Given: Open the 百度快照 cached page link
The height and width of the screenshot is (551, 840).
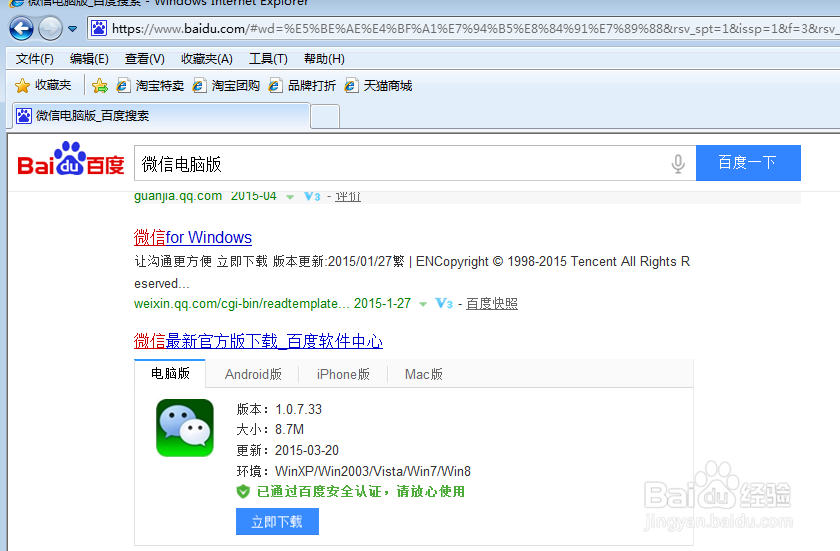Looking at the screenshot, I should 492,304.
